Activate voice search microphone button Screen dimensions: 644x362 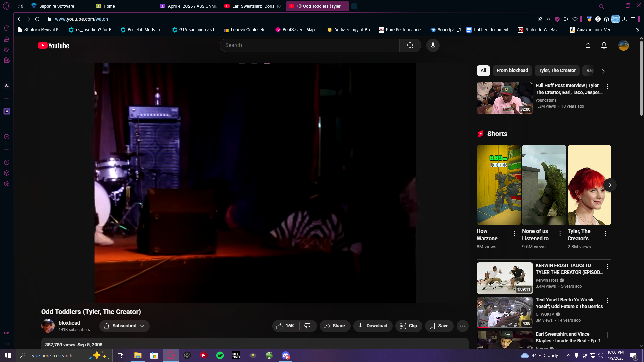[x=433, y=45]
